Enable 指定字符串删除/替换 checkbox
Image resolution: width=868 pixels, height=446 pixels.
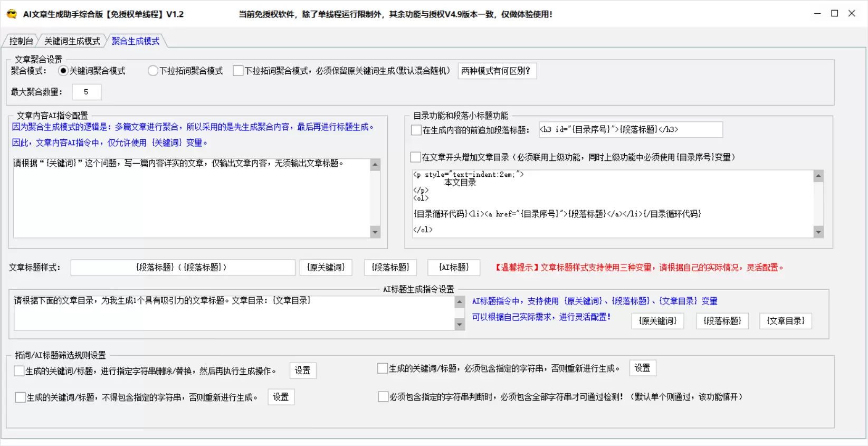click(19, 371)
